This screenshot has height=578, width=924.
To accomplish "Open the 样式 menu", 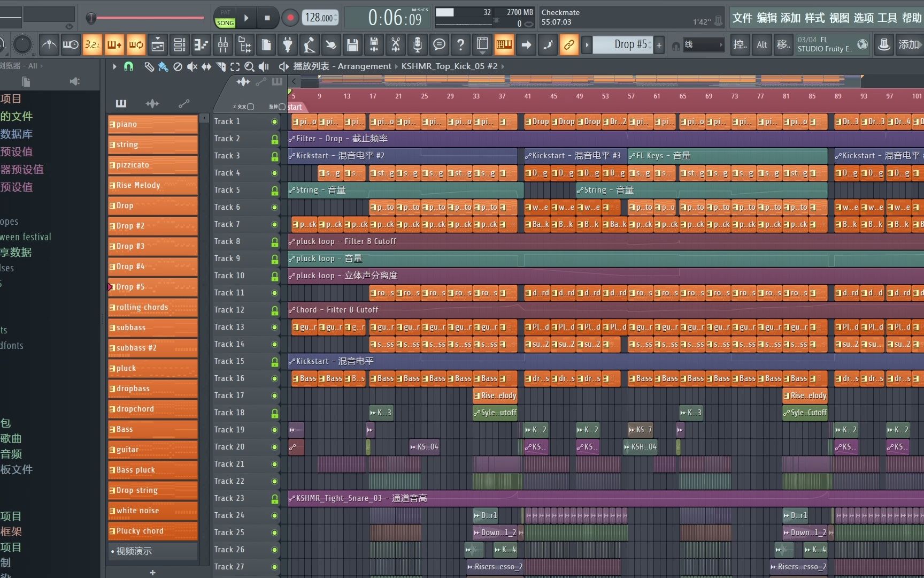I will [814, 18].
